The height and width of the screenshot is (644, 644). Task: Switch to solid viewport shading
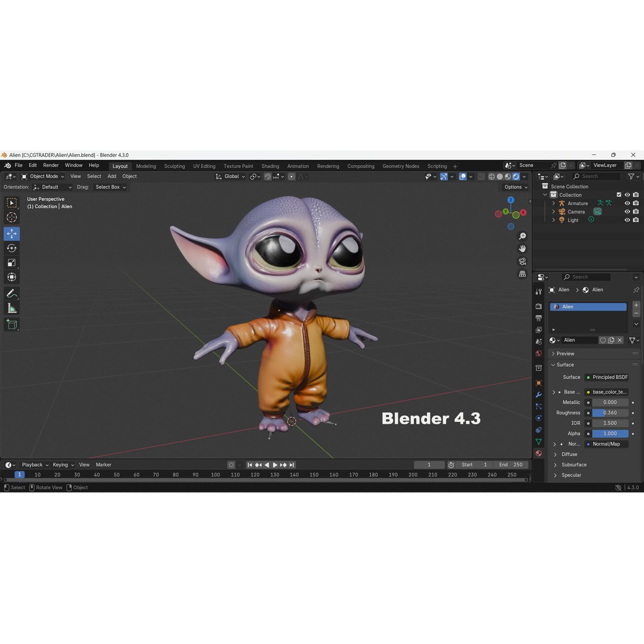click(500, 177)
